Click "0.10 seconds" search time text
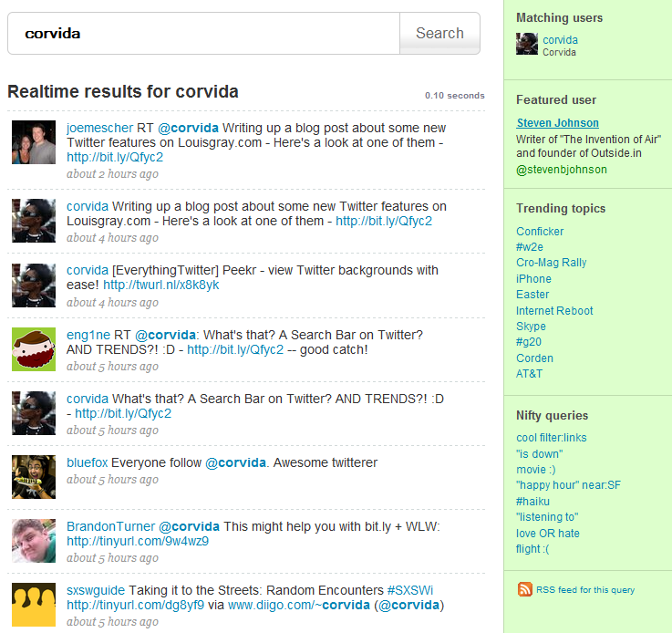The width and height of the screenshot is (672, 633). click(455, 96)
